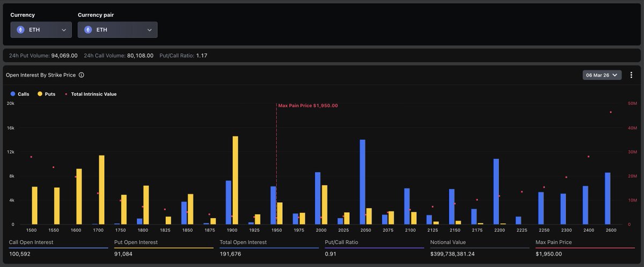
Task: Click the tall yellow Puts bar at 1900 strike
Action: pos(235,180)
